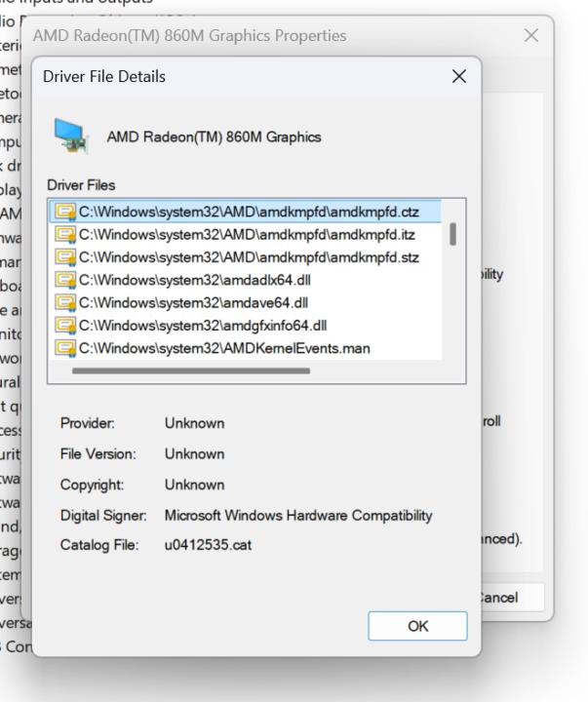Click the Copyright value Unknown
The height and width of the screenshot is (702, 588).
194,485
